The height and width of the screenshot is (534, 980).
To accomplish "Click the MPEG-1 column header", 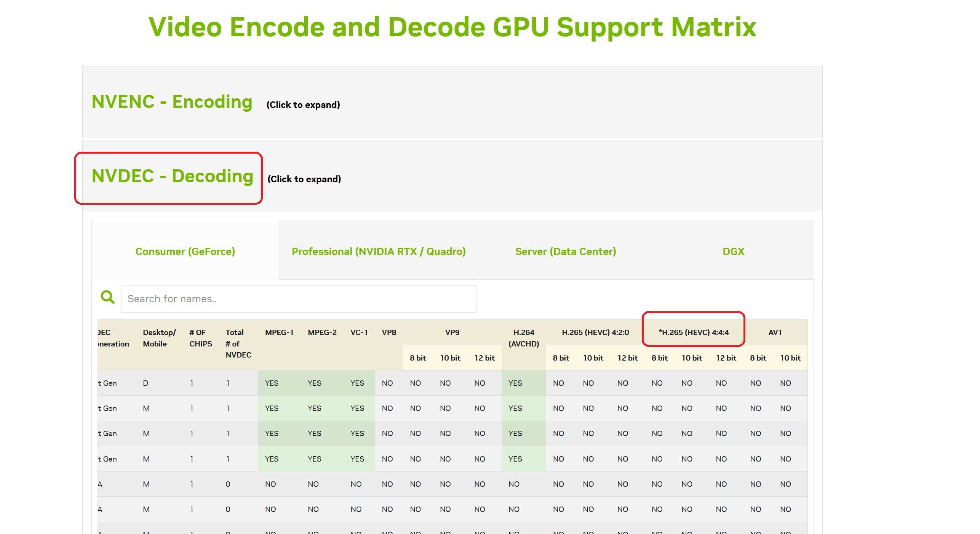I will coord(279,332).
